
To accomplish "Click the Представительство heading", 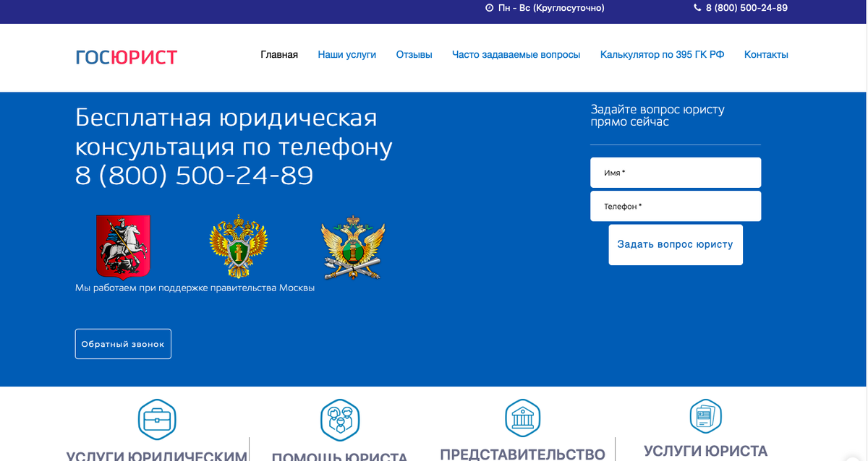I will (522, 454).
